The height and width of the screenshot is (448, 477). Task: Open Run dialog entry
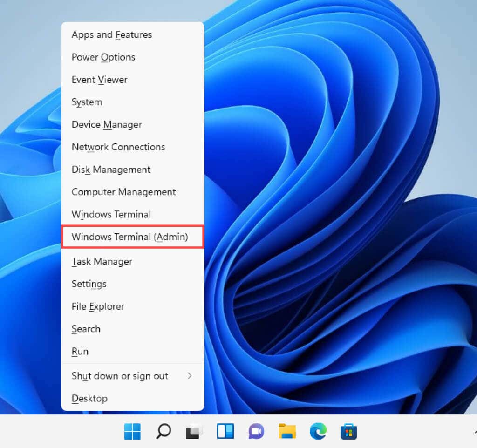(80, 352)
